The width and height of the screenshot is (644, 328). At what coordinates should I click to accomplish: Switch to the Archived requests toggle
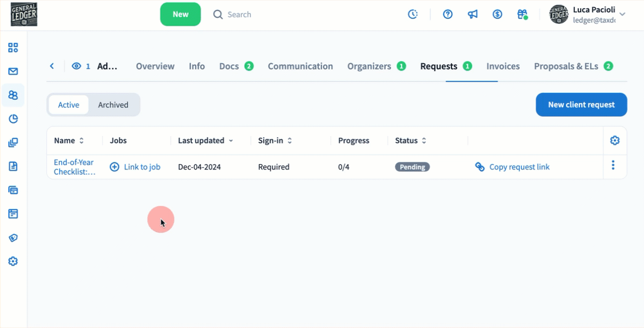tap(113, 105)
